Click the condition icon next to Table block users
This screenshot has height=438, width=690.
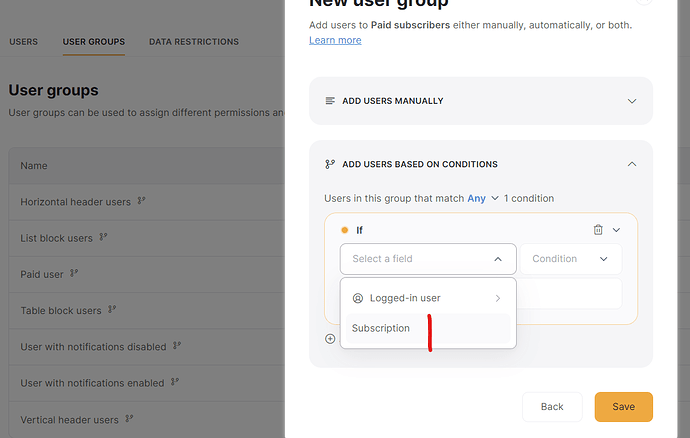click(112, 309)
